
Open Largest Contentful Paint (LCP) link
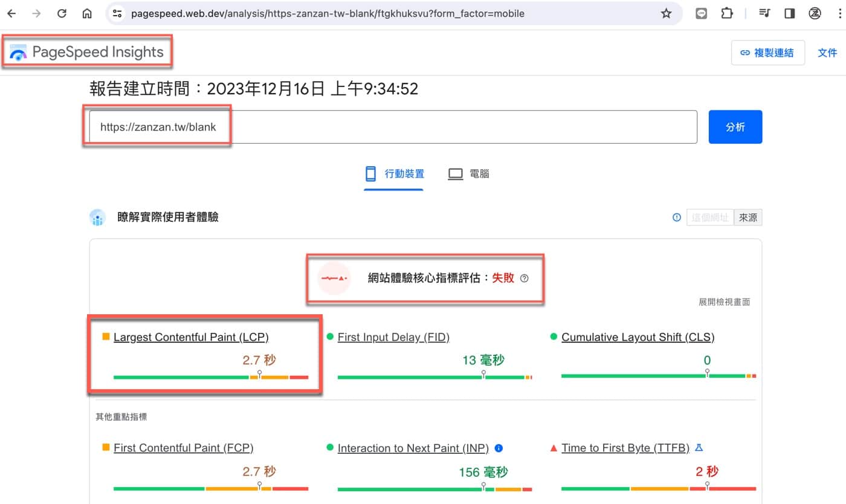click(x=191, y=337)
